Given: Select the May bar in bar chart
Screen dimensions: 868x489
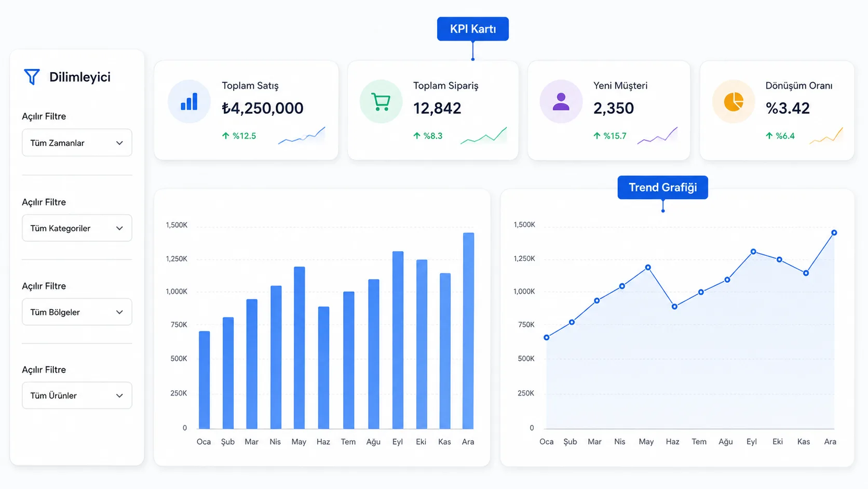Looking at the screenshot, I should click(300, 348).
